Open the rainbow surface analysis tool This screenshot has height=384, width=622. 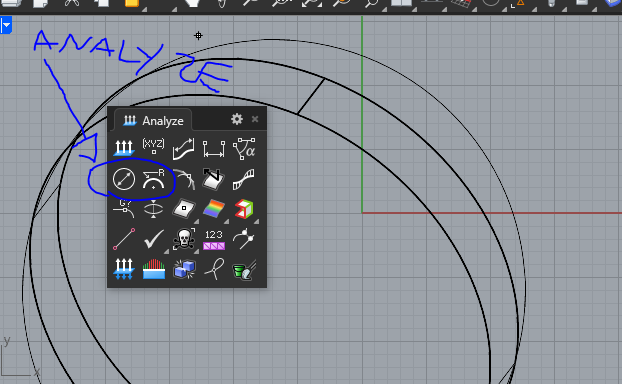pyautogui.click(x=214, y=209)
